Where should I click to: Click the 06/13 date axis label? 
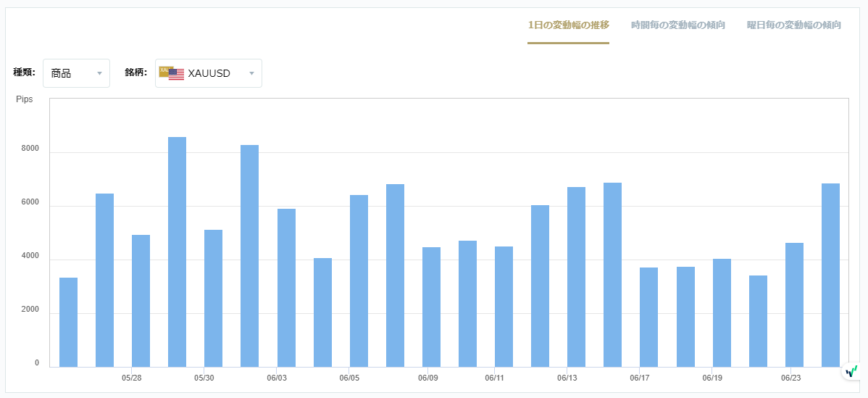click(x=567, y=378)
